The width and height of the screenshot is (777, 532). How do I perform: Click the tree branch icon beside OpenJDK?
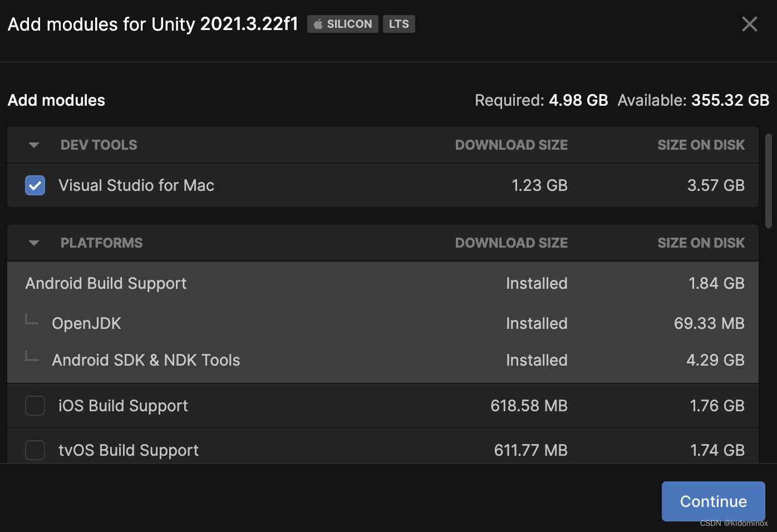coord(32,319)
